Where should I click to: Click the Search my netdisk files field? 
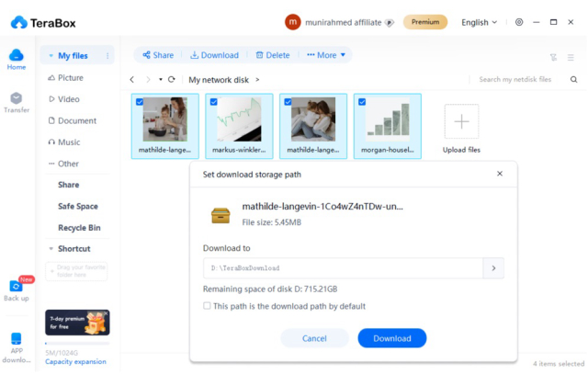[x=514, y=80]
